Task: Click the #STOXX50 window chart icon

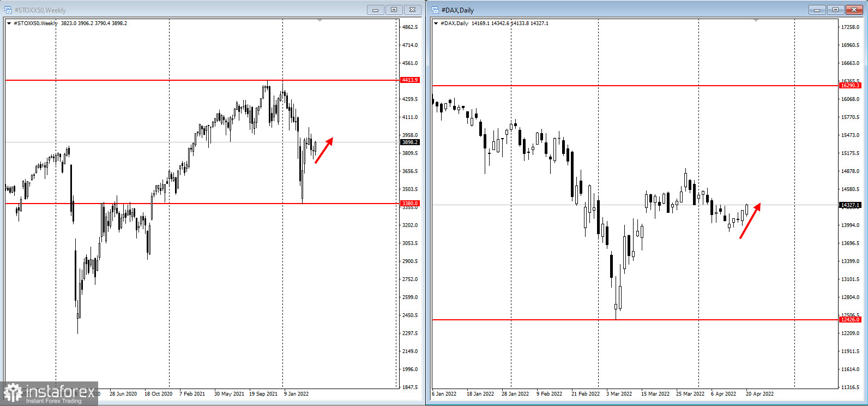Action: tap(8, 10)
